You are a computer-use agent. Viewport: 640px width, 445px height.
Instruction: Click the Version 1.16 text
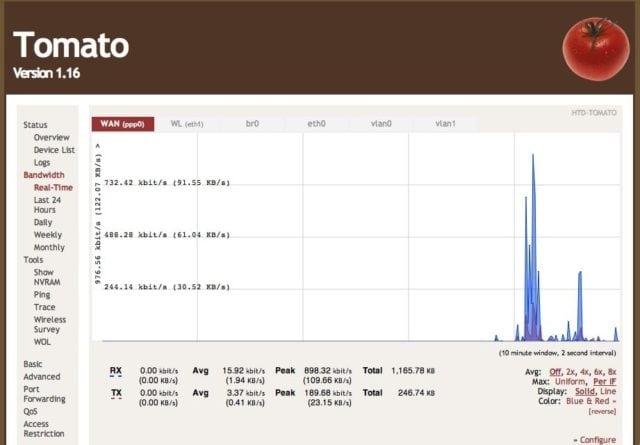pyautogui.click(x=47, y=73)
